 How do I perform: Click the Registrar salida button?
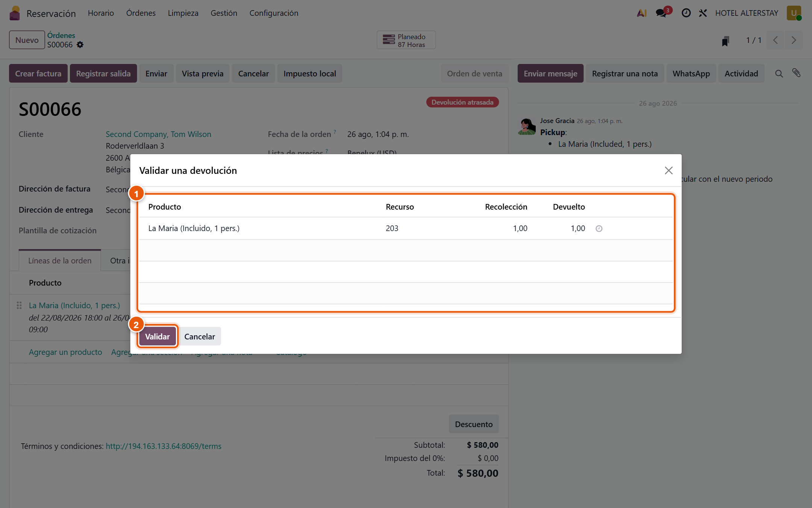tap(103, 74)
